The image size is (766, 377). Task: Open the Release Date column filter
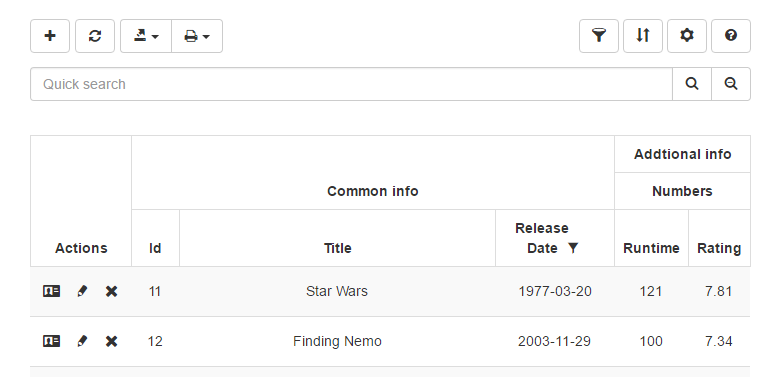(x=573, y=248)
